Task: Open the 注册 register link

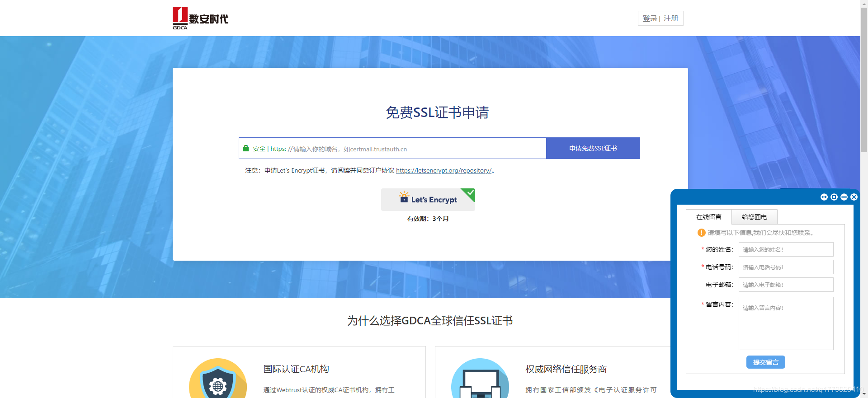Action: coord(671,19)
